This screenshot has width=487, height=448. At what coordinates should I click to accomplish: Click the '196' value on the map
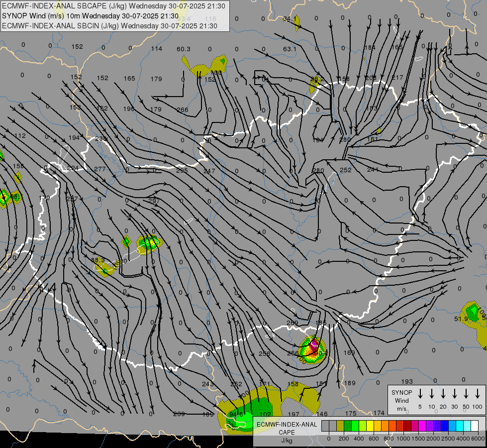128,109
